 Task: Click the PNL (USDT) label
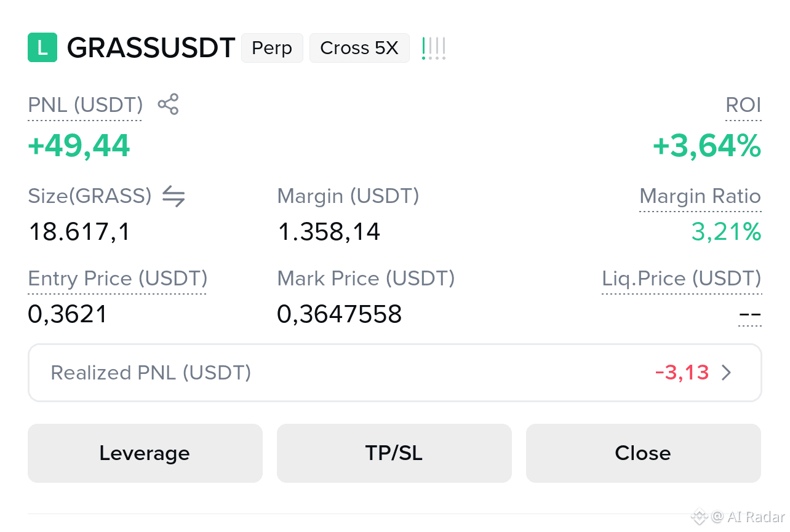[x=86, y=105]
